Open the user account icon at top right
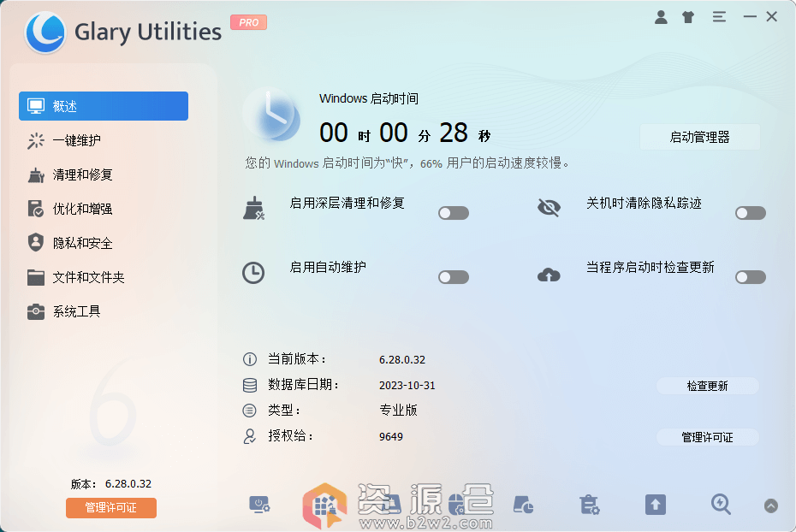This screenshot has width=796, height=532. (x=661, y=16)
